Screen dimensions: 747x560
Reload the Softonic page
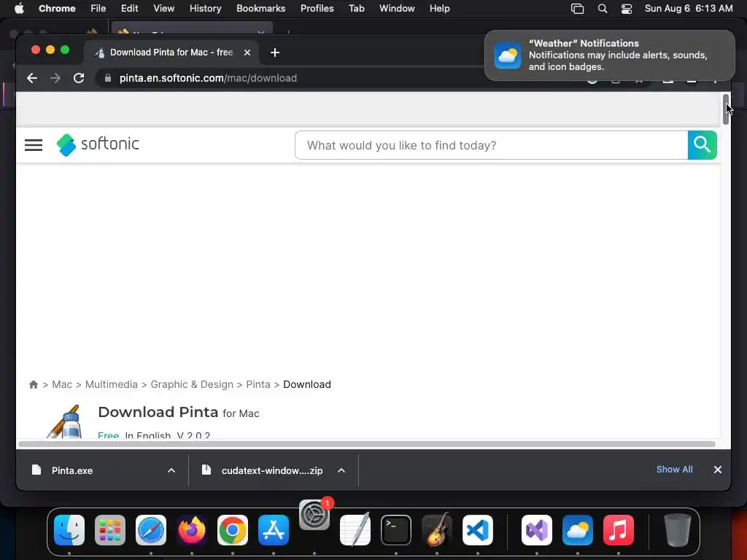pyautogui.click(x=79, y=78)
